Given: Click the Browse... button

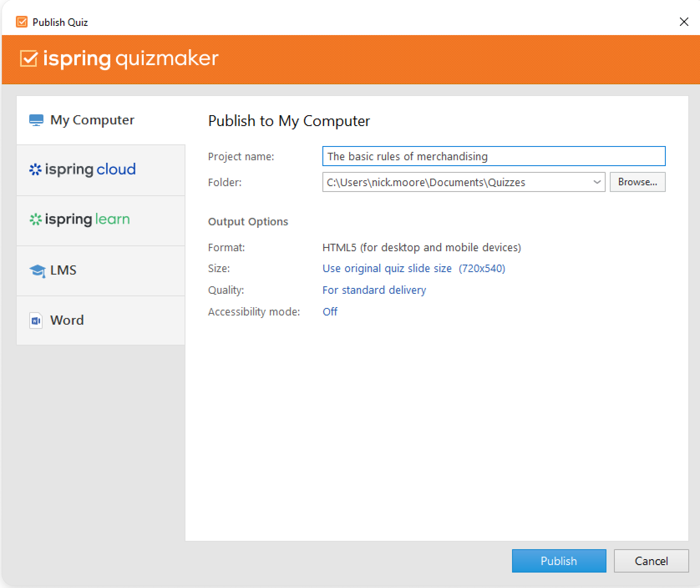Looking at the screenshot, I should point(637,182).
